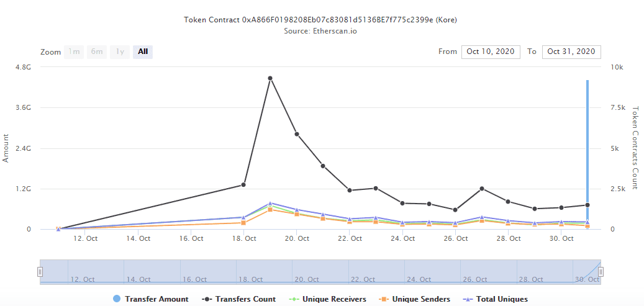Choose the 1y zoom button

pyautogui.click(x=119, y=52)
